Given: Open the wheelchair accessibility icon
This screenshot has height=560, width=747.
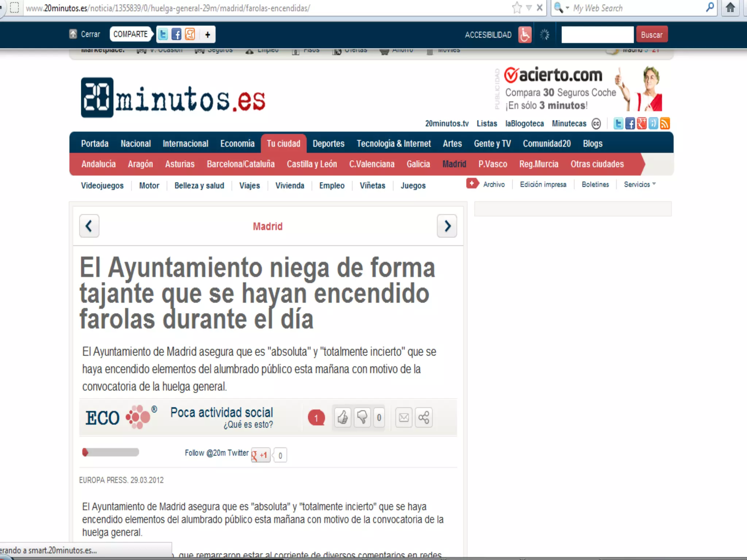Looking at the screenshot, I should [525, 35].
